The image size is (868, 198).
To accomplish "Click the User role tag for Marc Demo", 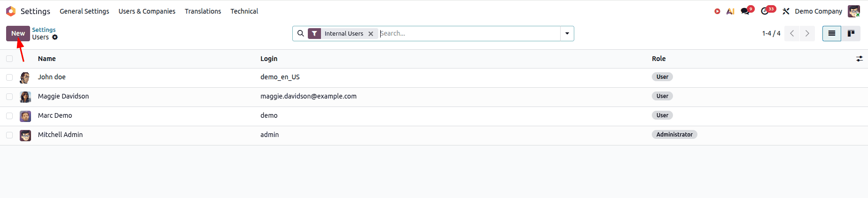I will click(x=662, y=115).
